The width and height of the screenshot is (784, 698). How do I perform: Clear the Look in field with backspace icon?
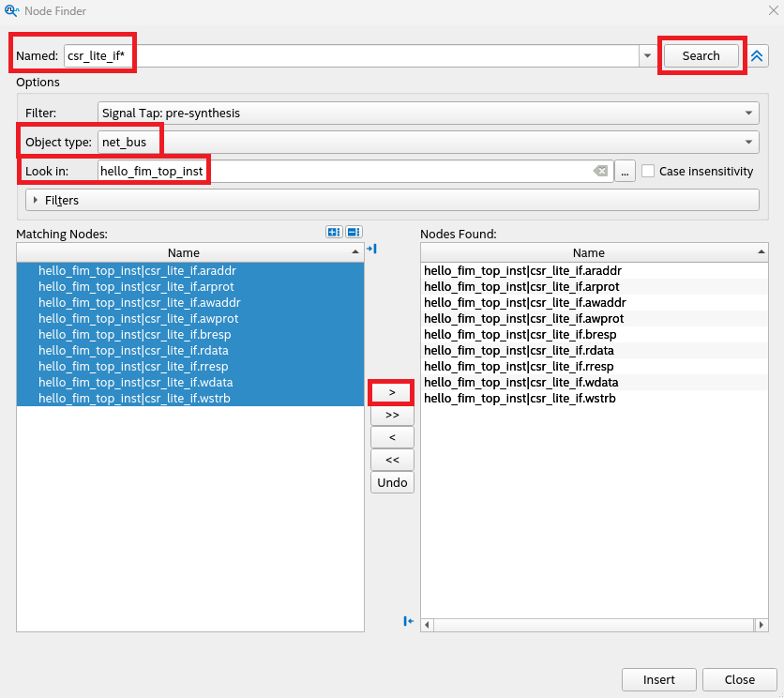pyautogui.click(x=600, y=171)
